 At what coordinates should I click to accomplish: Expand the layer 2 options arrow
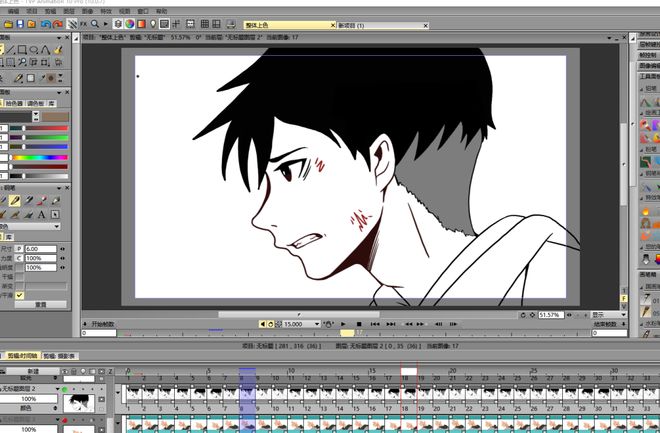point(57,389)
